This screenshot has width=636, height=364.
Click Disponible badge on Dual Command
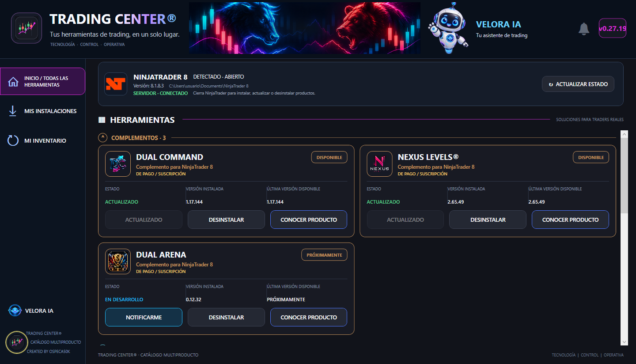tap(329, 157)
